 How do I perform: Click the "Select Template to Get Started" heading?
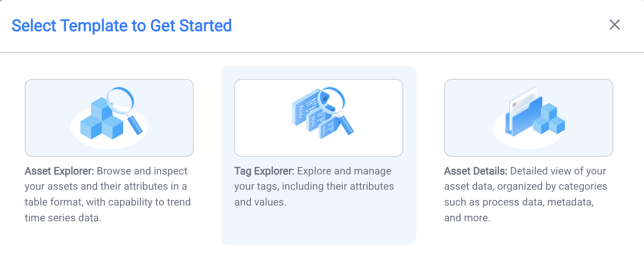click(x=122, y=26)
